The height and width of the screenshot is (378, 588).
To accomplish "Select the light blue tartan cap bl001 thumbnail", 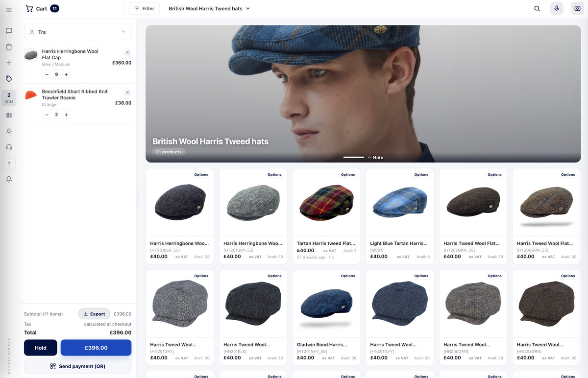I will pos(400,202).
